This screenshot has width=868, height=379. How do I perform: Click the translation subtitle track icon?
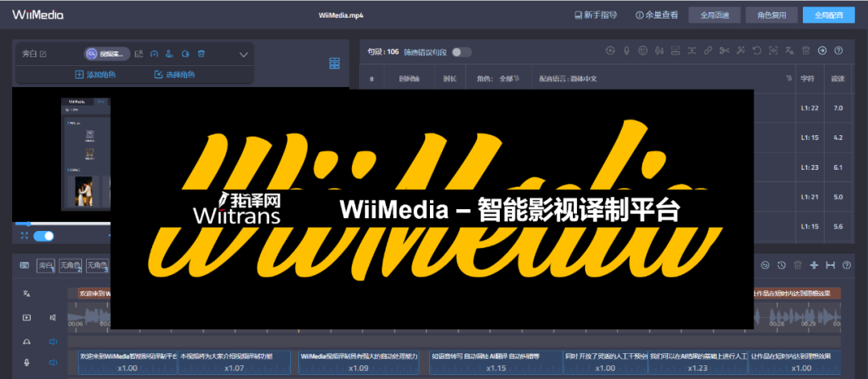[26, 294]
